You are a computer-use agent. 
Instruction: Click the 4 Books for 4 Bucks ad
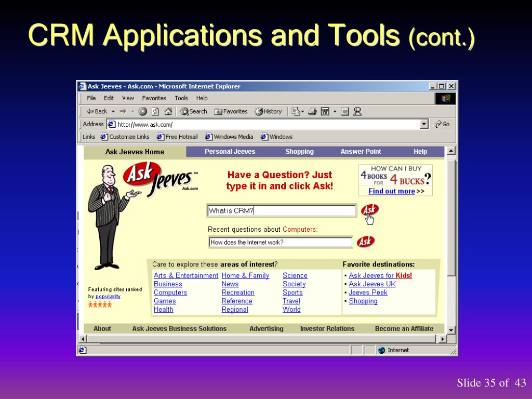tap(395, 180)
